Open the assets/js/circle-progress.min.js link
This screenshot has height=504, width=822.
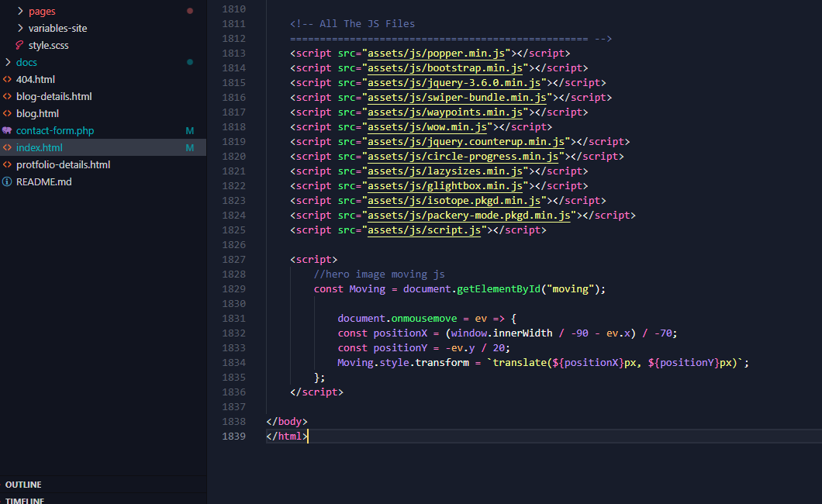coord(463,156)
